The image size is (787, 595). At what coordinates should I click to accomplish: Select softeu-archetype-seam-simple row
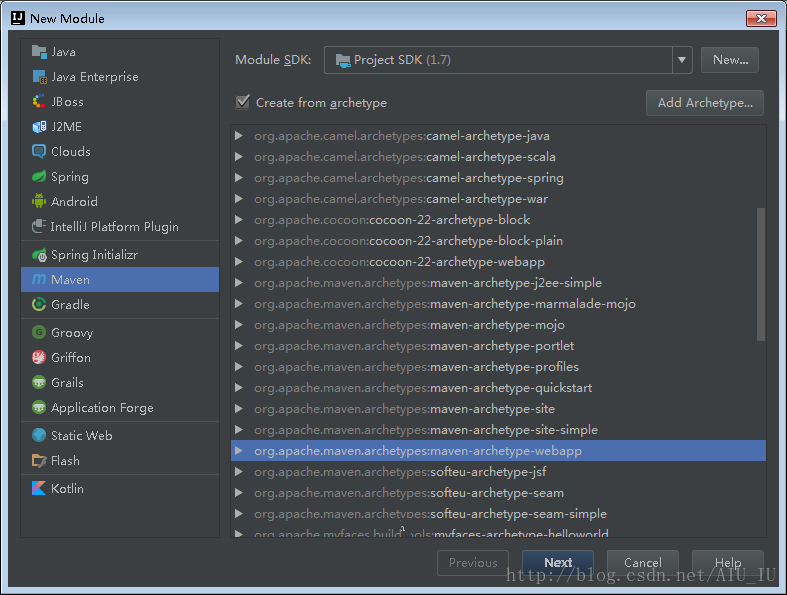click(x=498, y=514)
